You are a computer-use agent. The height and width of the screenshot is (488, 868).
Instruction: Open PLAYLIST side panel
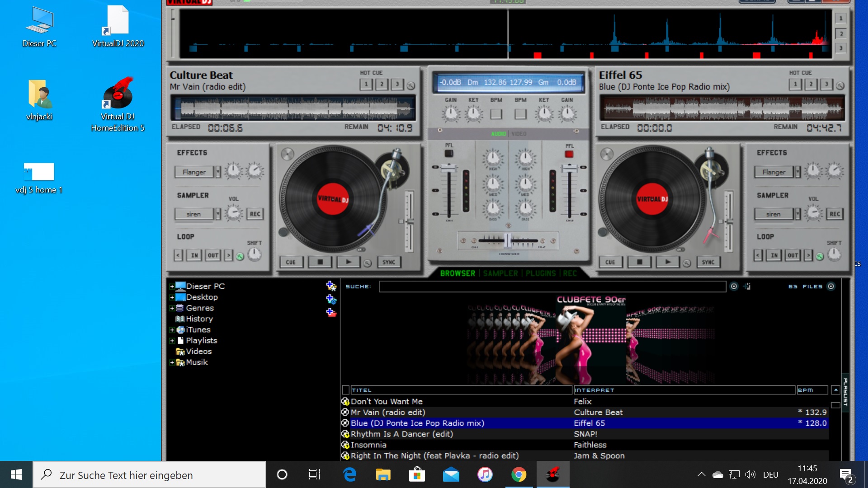point(845,392)
